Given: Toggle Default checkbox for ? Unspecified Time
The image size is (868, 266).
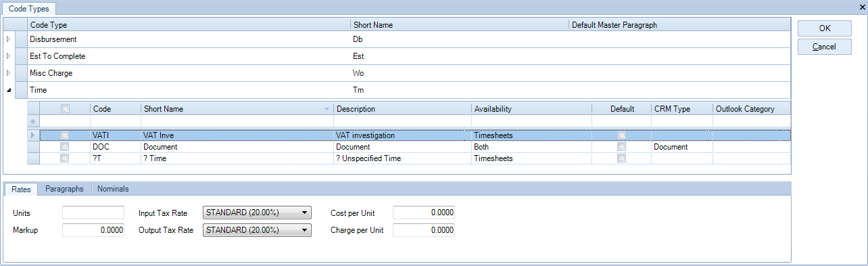Looking at the screenshot, I should [622, 158].
